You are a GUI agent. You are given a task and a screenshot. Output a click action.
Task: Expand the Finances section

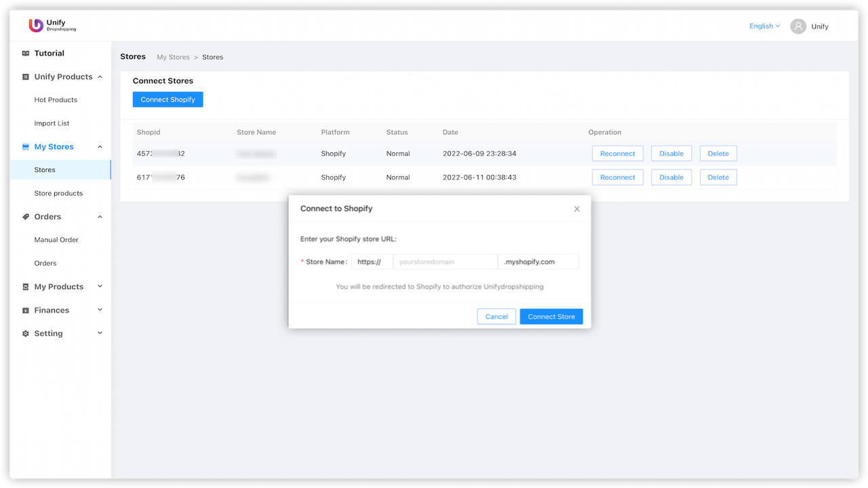coord(100,310)
